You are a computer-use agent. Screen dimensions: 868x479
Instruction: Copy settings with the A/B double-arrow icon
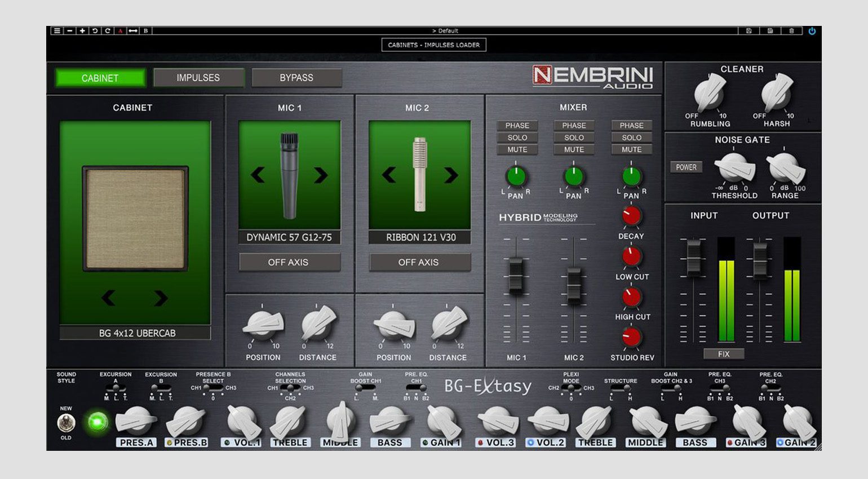[133, 31]
